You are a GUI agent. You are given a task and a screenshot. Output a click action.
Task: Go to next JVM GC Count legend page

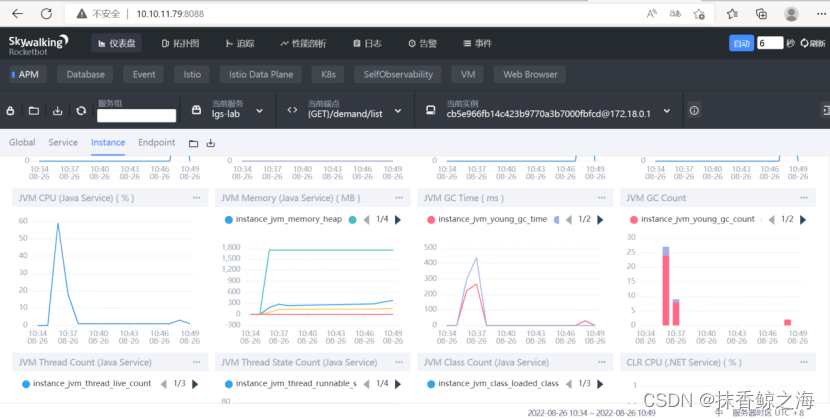(x=803, y=220)
